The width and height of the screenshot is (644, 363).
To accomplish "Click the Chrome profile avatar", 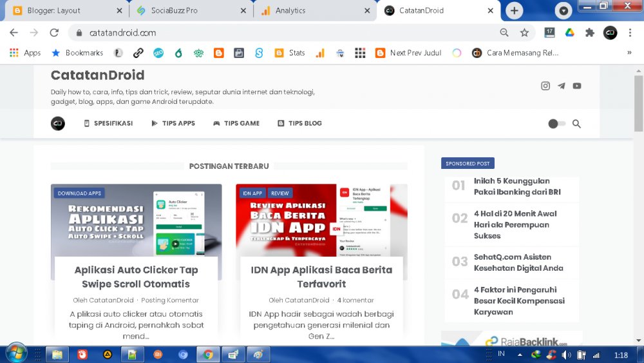I will [x=610, y=32].
